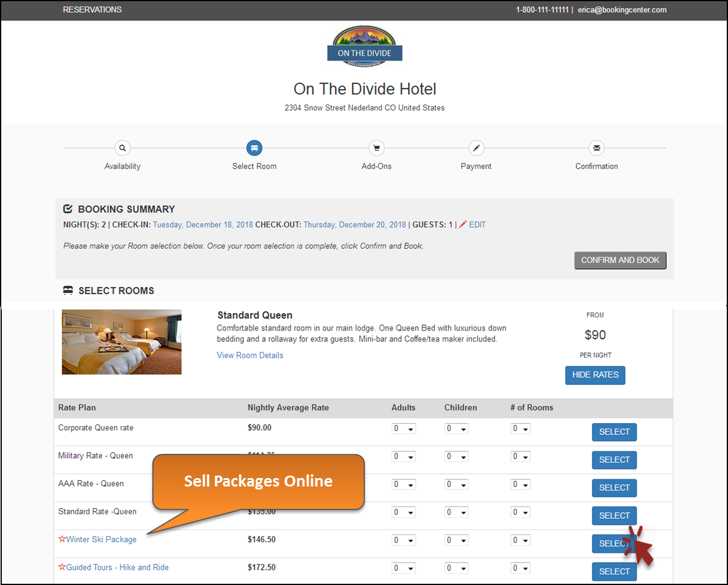This screenshot has width=728, height=585.
Task: Click the $146.50 nightly rate
Action: point(262,539)
